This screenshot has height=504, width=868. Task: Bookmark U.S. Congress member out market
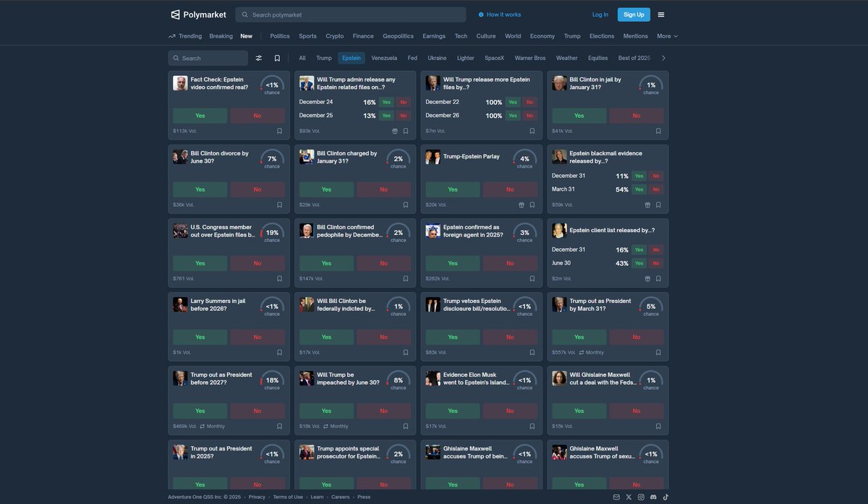pyautogui.click(x=279, y=278)
